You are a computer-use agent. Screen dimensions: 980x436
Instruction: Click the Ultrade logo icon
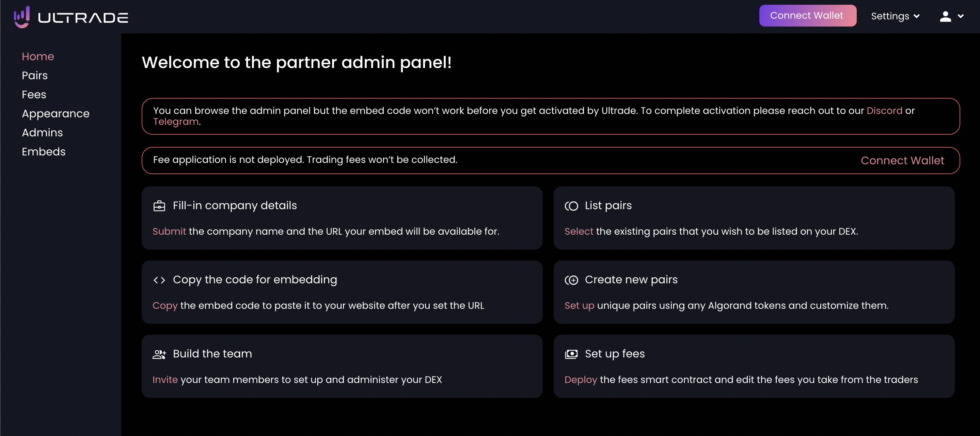[22, 17]
